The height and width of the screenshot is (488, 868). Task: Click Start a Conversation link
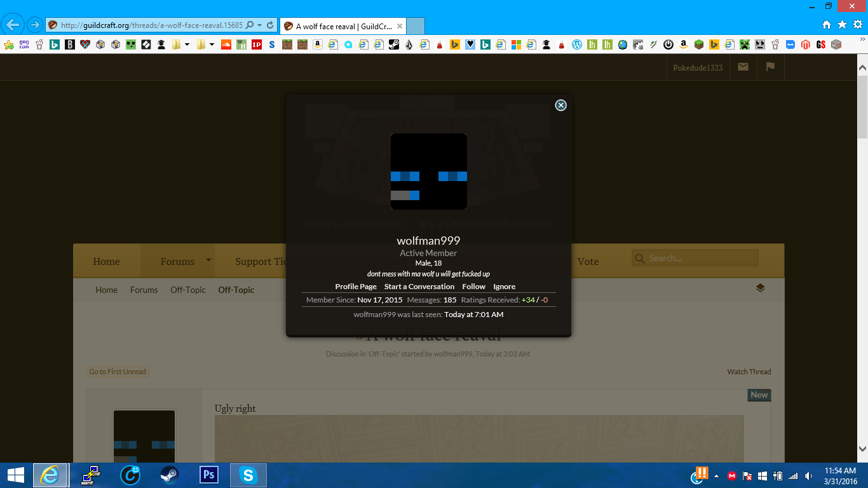(419, 287)
